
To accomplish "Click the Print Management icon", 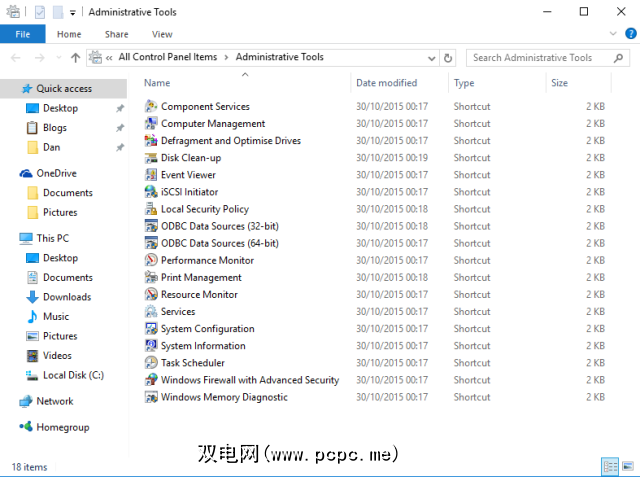I will pos(151,277).
